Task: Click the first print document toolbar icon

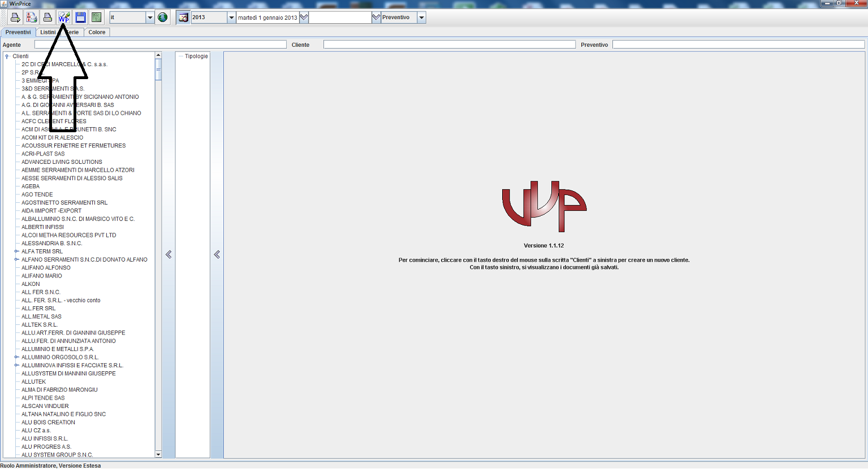Action: [15, 18]
